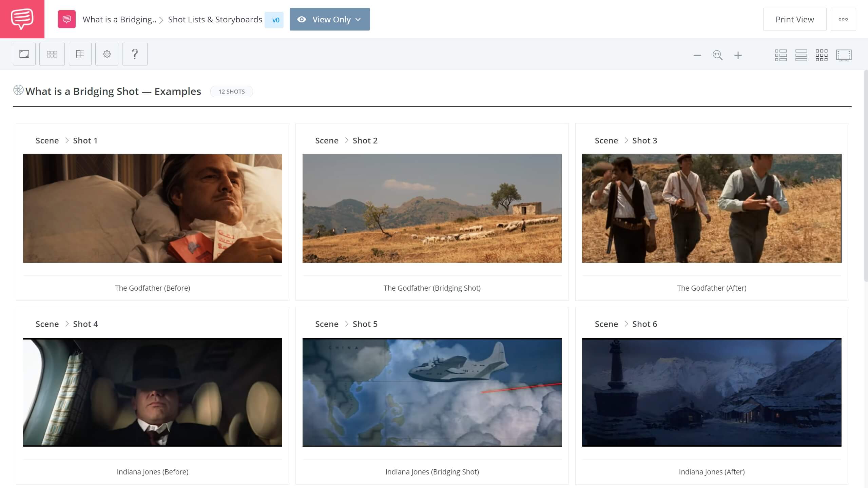Click the StudioBinder chat-bubble logo
Viewport: 868px width, 488px height.
click(22, 19)
